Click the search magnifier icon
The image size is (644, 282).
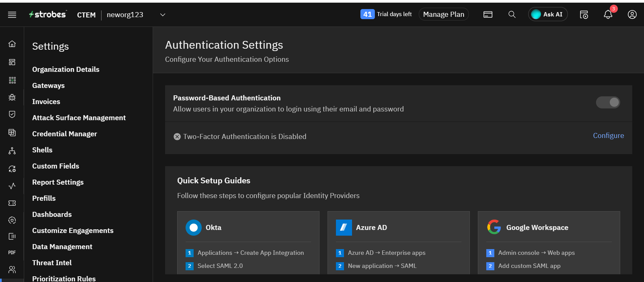coord(512,15)
